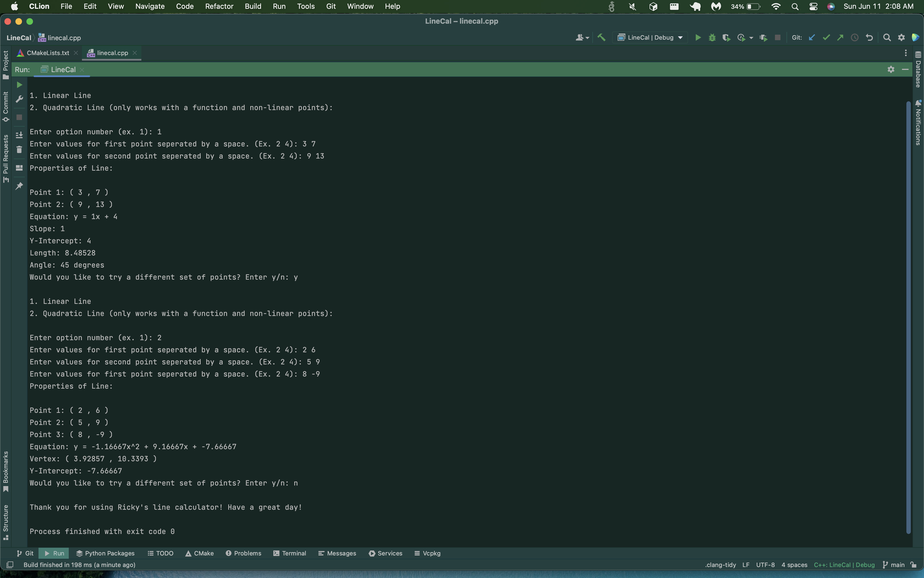Pin the Run tab
The image size is (924, 578).
19,186
